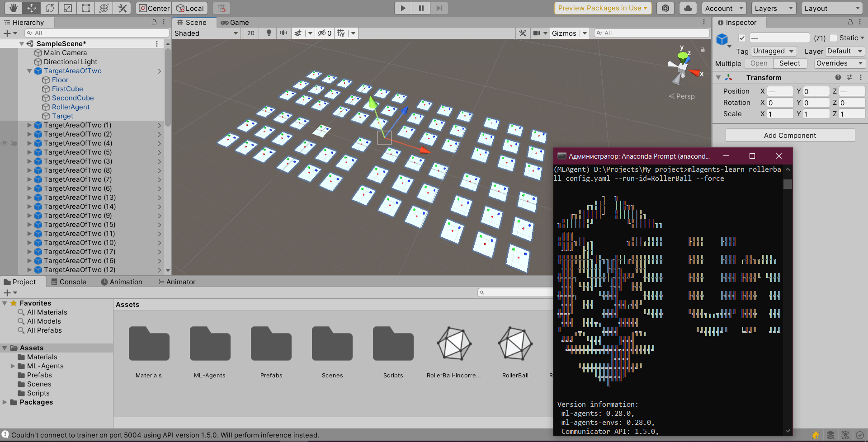
Task: Toggle 2D view mode
Action: [251, 33]
